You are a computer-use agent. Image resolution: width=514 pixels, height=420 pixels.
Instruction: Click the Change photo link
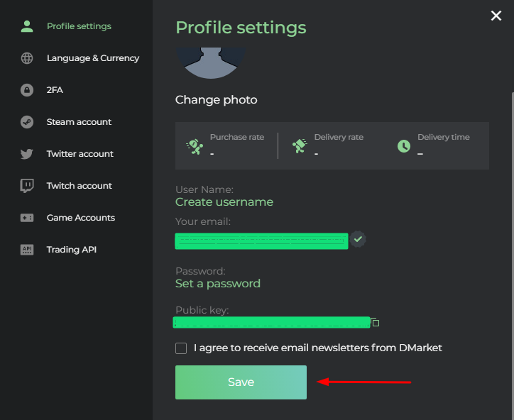pyautogui.click(x=217, y=99)
